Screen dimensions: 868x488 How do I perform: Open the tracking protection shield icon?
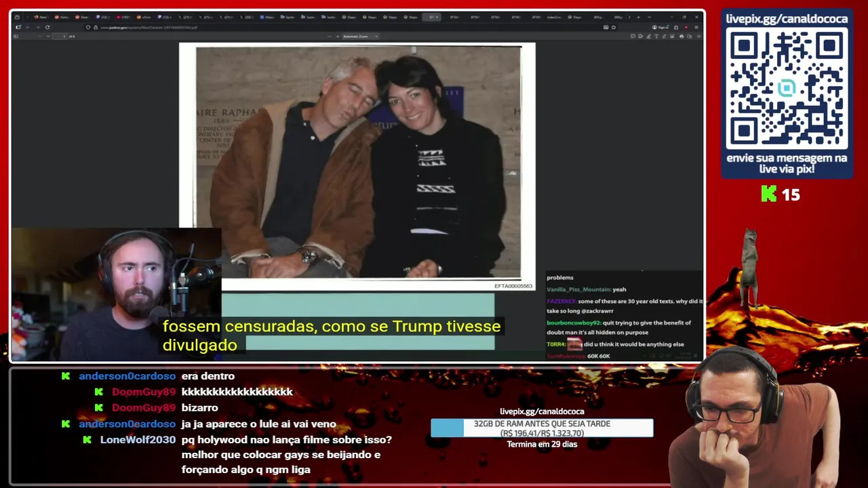pyautogui.click(x=88, y=27)
